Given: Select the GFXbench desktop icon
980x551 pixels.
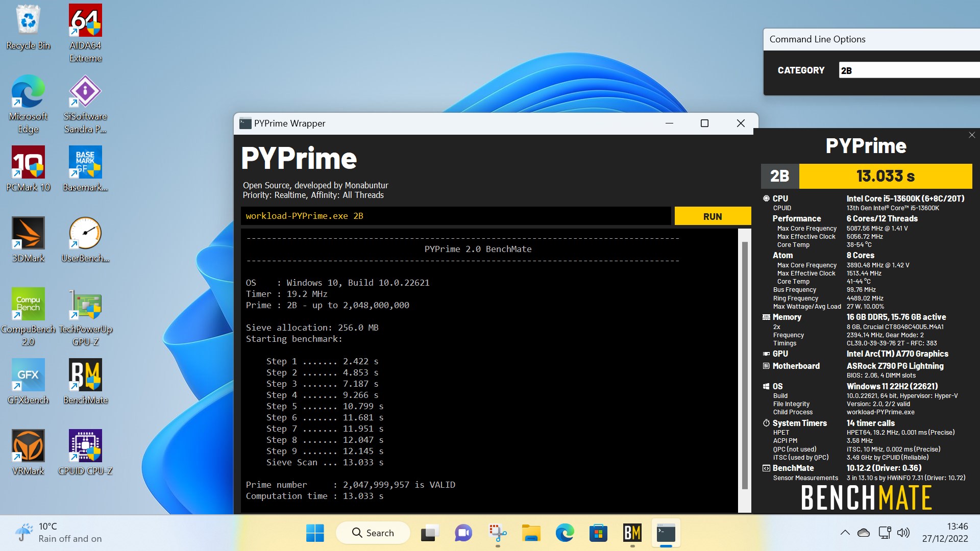Looking at the screenshot, I should click(28, 382).
